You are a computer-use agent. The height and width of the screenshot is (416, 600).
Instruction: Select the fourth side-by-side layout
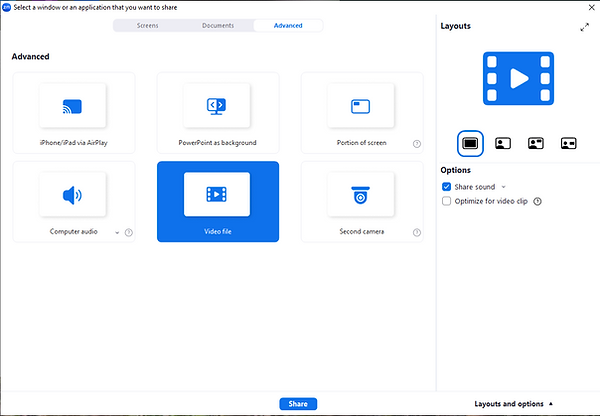pos(569,144)
